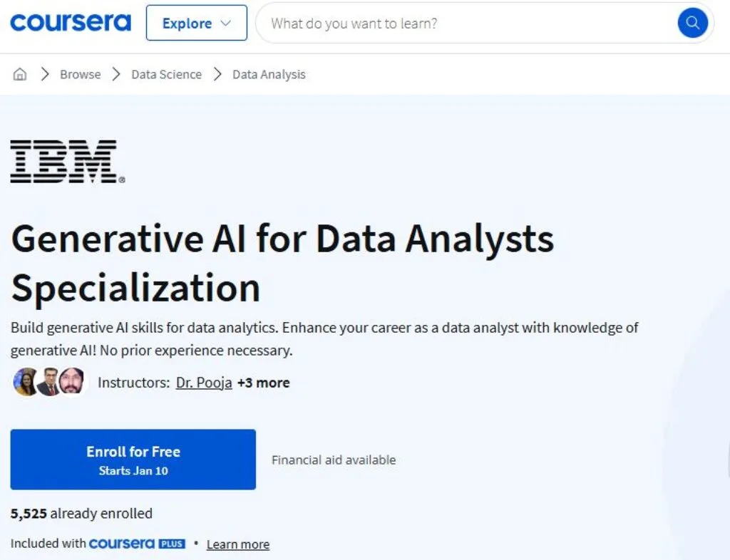
Task: Click the Coursera Plus logo badge
Action: point(137,544)
